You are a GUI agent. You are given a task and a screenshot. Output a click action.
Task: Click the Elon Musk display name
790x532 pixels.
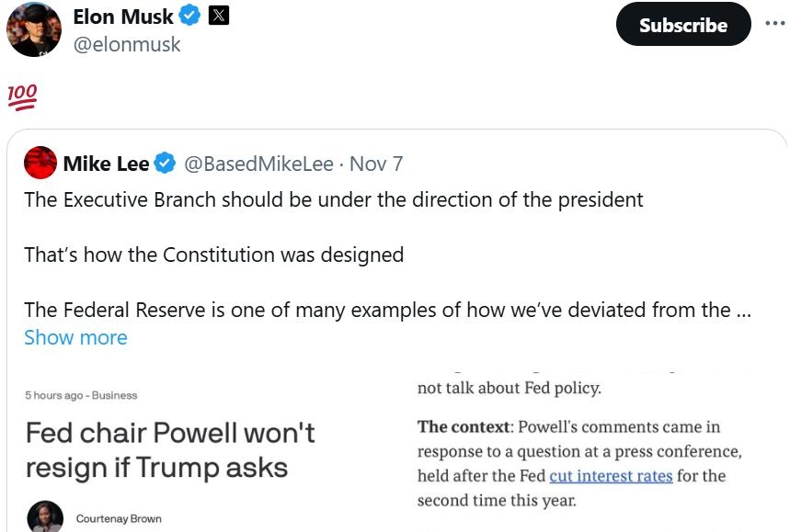(122, 16)
